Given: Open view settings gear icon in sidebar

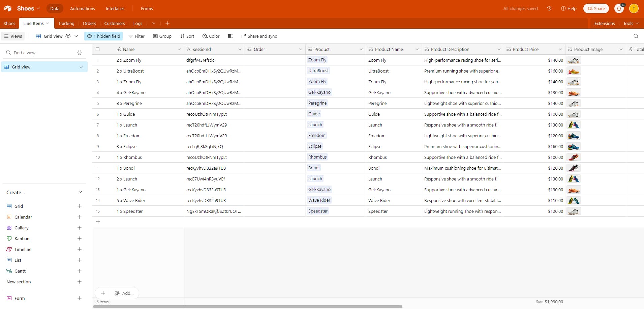Looking at the screenshot, I should tap(80, 53).
